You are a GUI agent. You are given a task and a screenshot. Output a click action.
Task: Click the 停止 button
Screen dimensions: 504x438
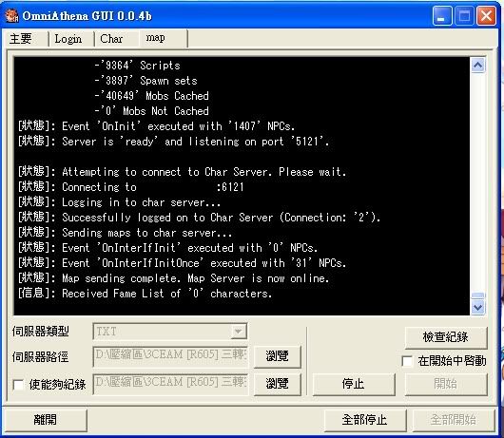pyautogui.click(x=354, y=384)
